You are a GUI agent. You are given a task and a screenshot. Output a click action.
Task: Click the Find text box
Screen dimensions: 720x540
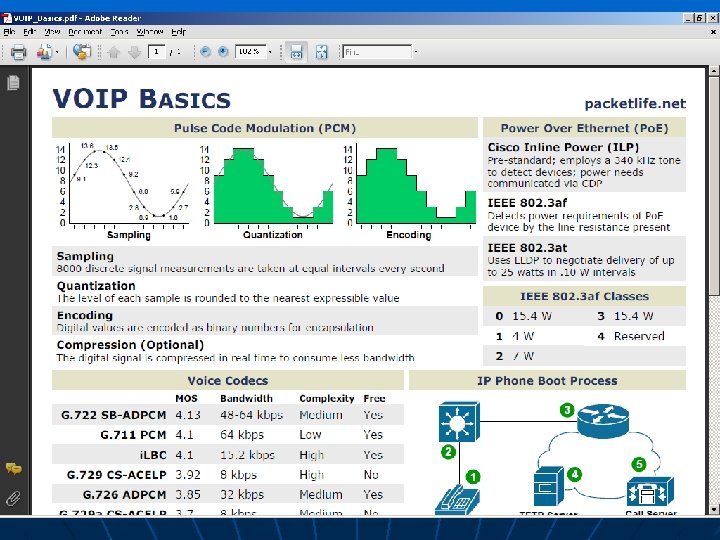coord(377,52)
